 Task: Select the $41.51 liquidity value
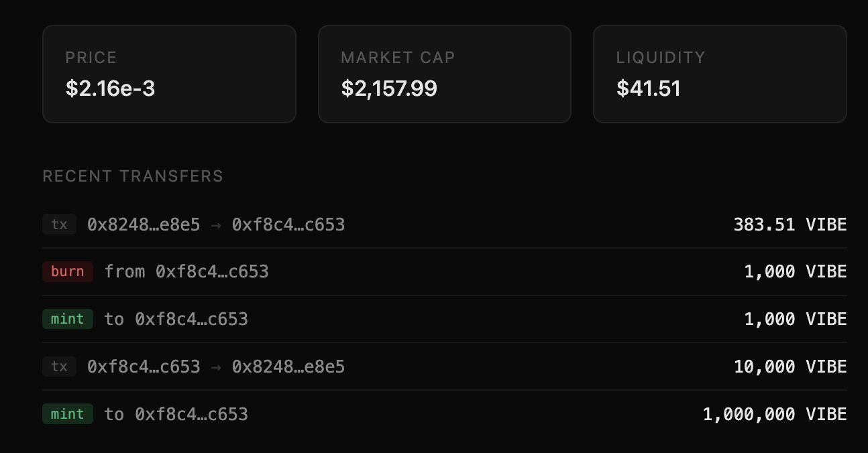point(649,88)
